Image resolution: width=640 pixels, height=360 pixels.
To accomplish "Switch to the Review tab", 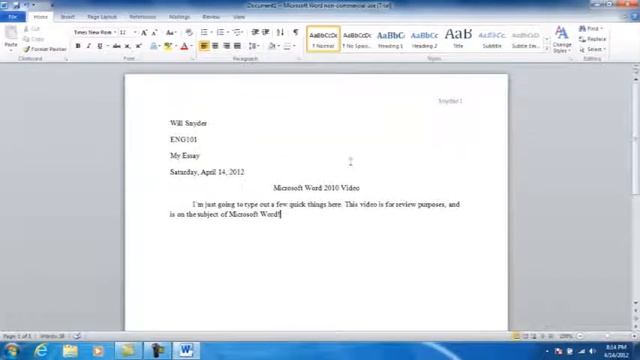I will pos(211,17).
